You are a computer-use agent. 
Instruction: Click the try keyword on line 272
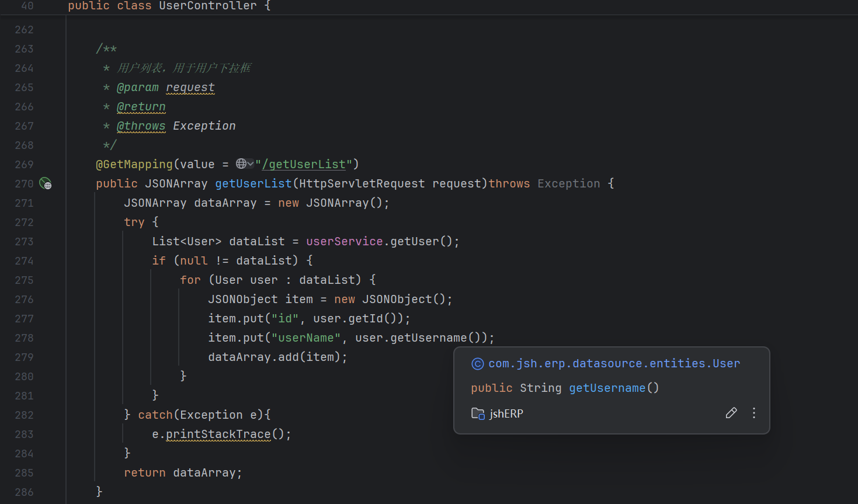(134, 222)
